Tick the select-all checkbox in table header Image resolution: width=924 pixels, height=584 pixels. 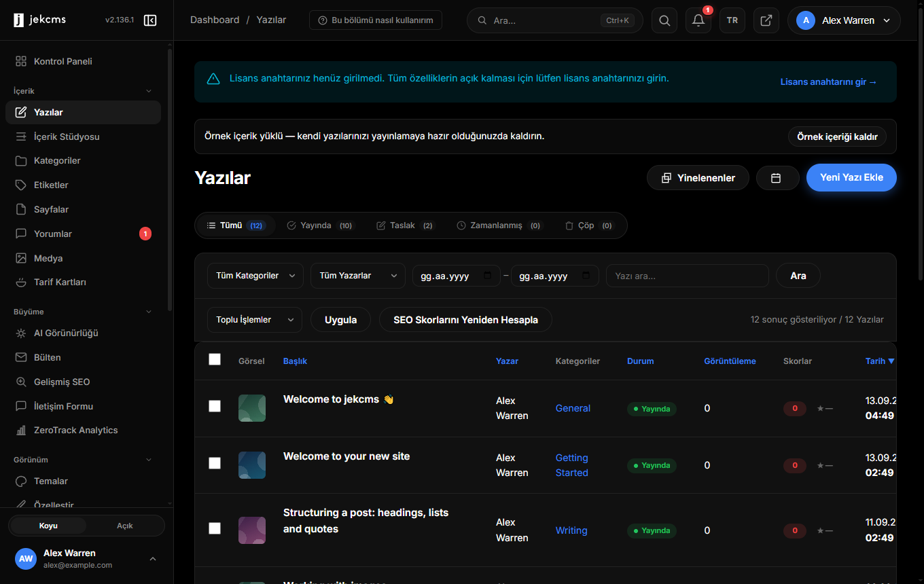(x=215, y=359)
